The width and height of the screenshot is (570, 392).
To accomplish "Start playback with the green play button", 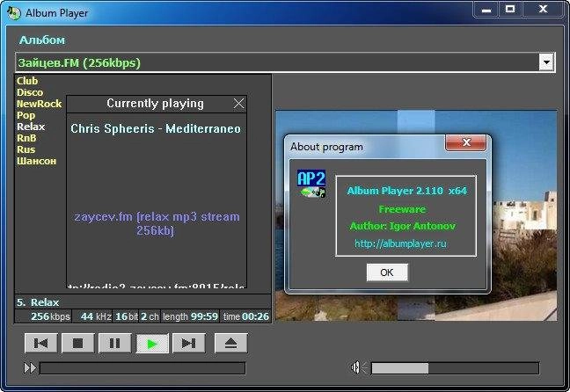I will 152,343.
